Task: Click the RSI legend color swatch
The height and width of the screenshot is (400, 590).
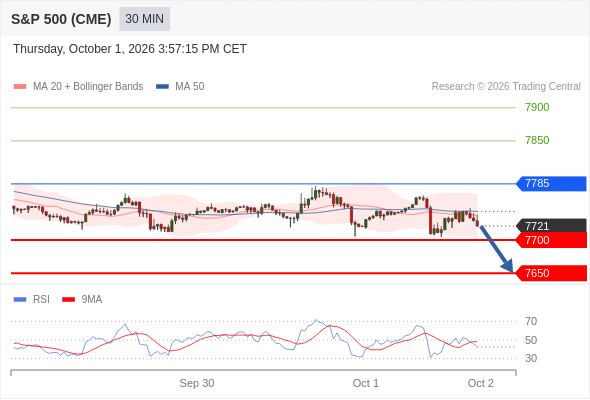Action: (x=20, y=300)
